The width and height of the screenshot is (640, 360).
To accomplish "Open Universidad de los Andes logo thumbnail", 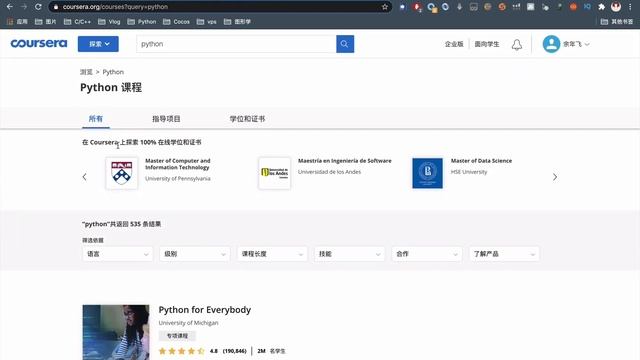I will [x=274, y=173].
